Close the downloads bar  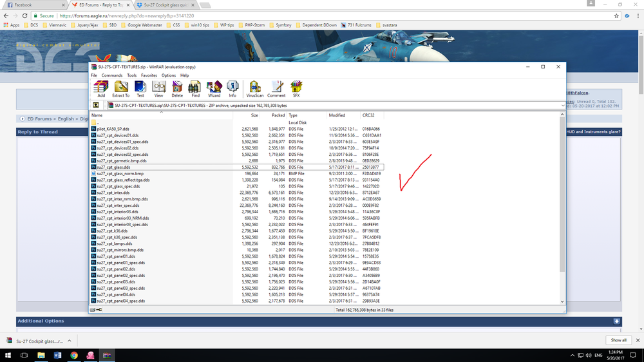(x=638, y=340)
